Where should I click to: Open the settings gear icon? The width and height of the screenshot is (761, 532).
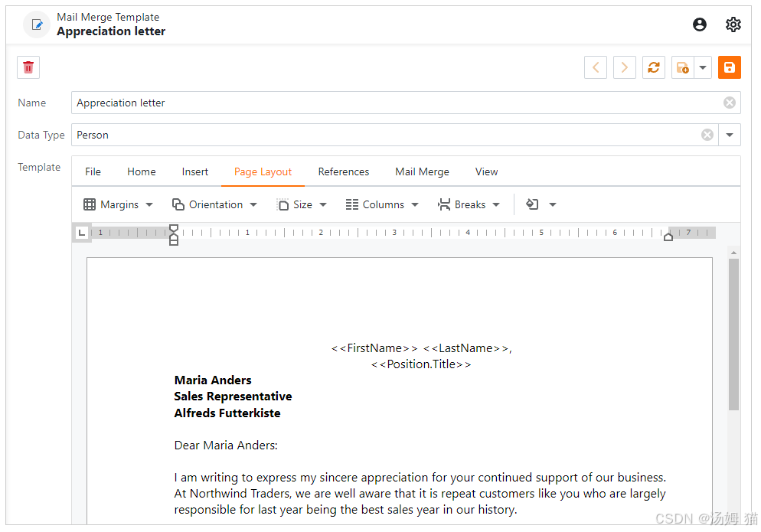[733, 24]
